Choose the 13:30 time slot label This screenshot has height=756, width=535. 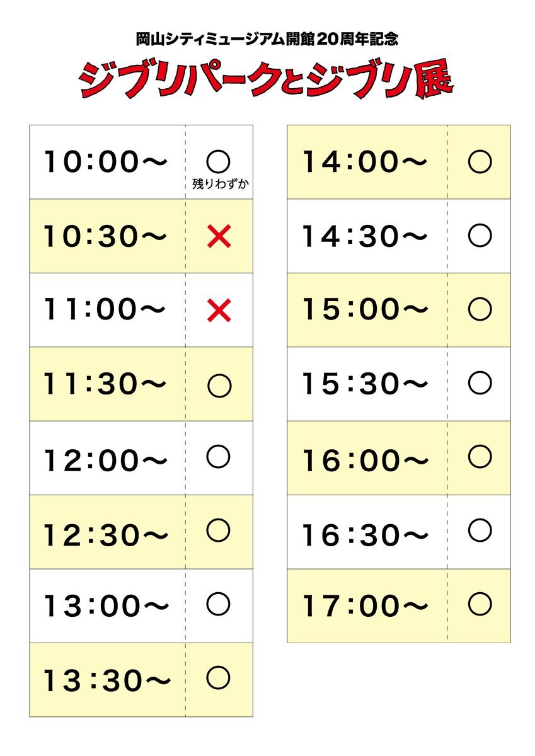coord(106,680)
